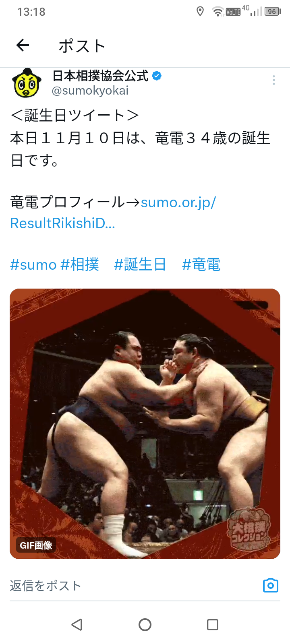Open the @sumokyokai handle
Image resolution: width=290 pixels, height=644 pixels.
[90, 91]
